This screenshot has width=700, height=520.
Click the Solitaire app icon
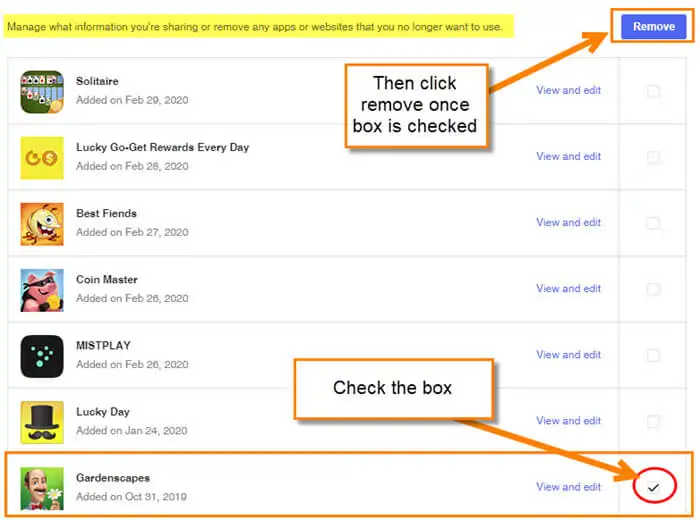point(42,92)
